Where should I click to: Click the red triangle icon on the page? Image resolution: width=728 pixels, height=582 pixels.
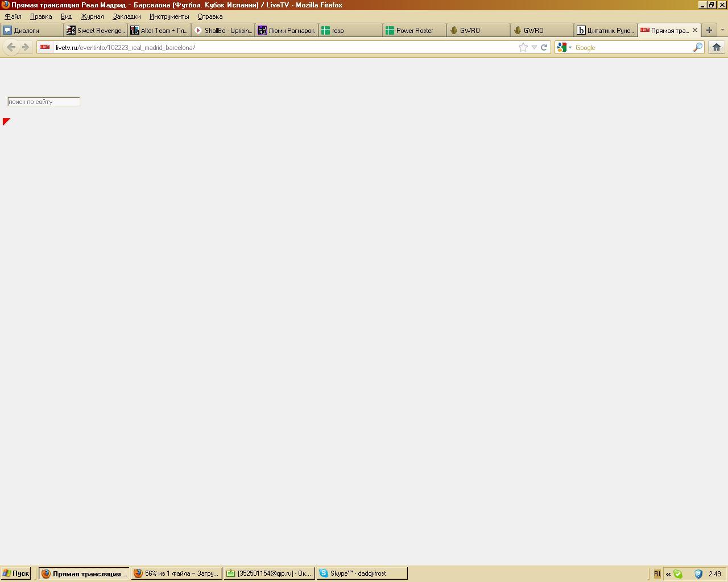click(x=6, y=122)
